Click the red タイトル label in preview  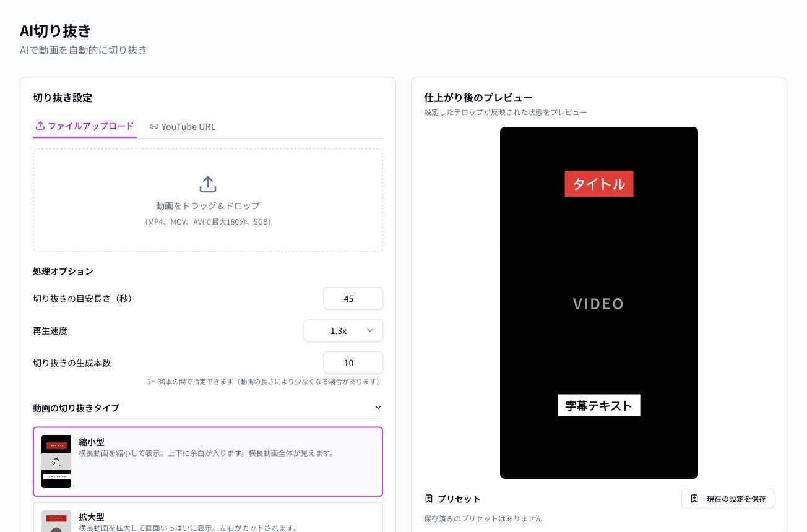tap(599, 184)
